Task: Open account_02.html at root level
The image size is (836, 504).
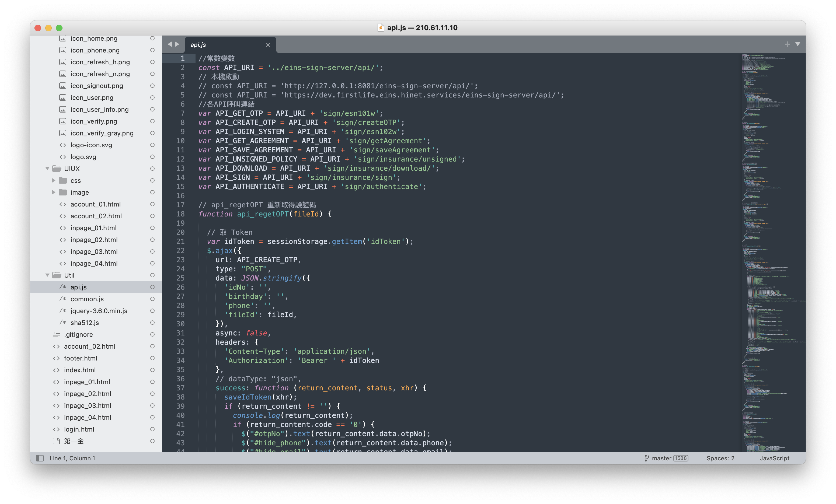Action: pyautogui.click(x=90, y=346)
